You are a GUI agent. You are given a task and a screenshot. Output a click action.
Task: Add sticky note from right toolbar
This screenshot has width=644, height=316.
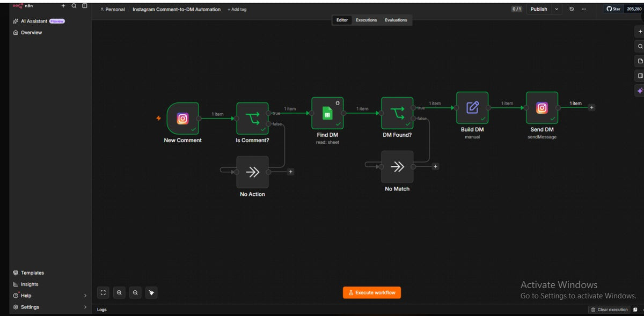point(640,61)
